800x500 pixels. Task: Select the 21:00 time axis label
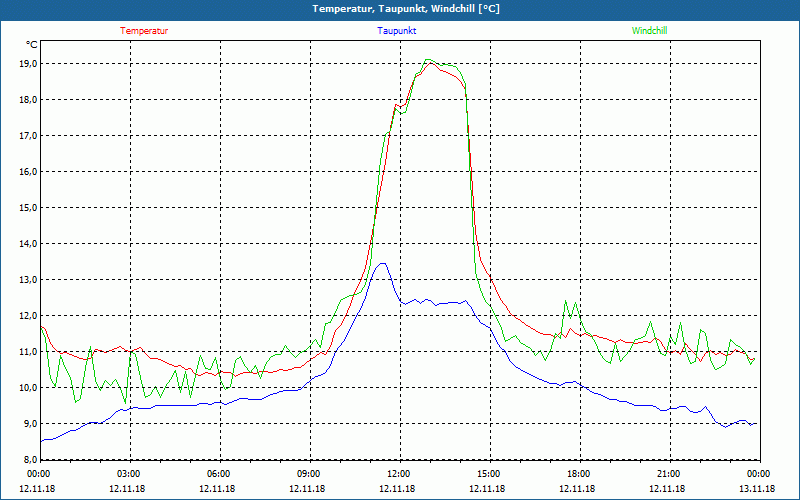tap(667, 474)
